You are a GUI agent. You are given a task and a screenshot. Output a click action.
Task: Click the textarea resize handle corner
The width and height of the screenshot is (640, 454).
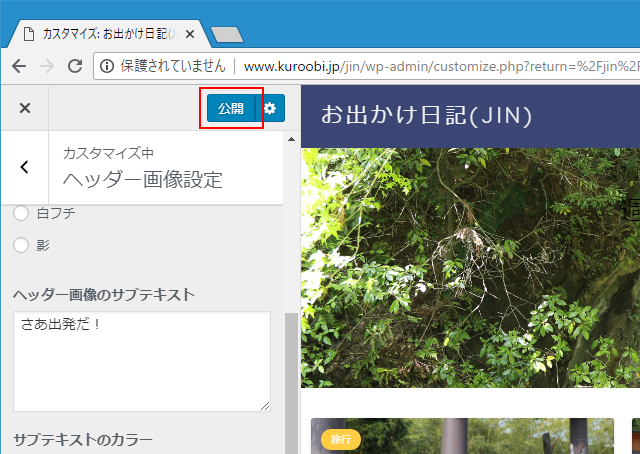(265, 406)
